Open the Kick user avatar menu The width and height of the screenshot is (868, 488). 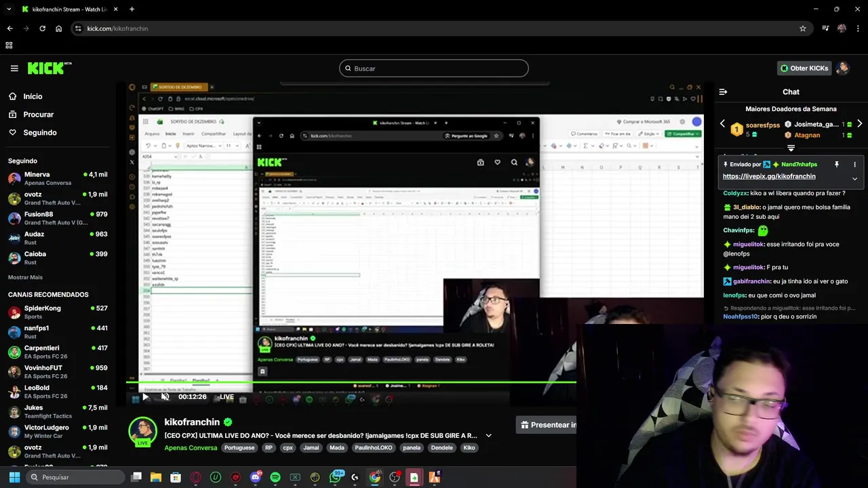(x=843, y=68)
